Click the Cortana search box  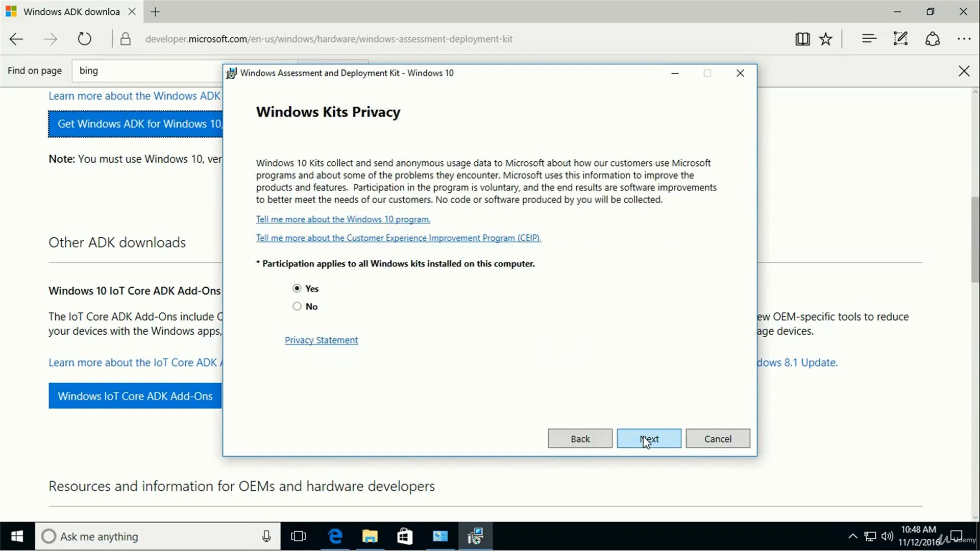[158, 536]
